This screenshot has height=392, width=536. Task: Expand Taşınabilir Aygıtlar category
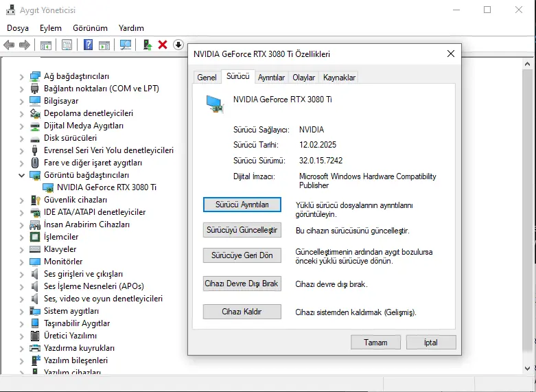21,324
